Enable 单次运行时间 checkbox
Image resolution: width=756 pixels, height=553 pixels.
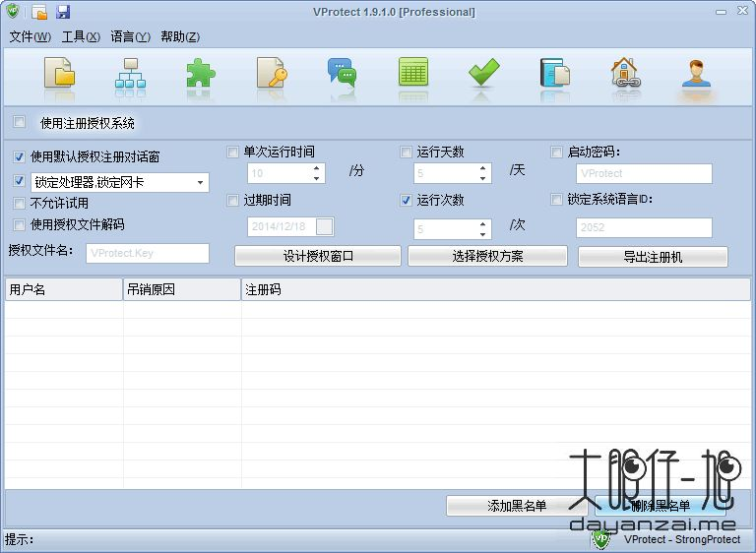pos(232,153)
